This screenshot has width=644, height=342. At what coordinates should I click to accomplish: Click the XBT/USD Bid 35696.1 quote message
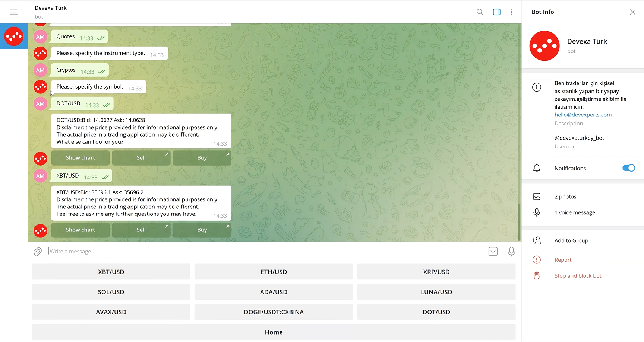(141, 203)
